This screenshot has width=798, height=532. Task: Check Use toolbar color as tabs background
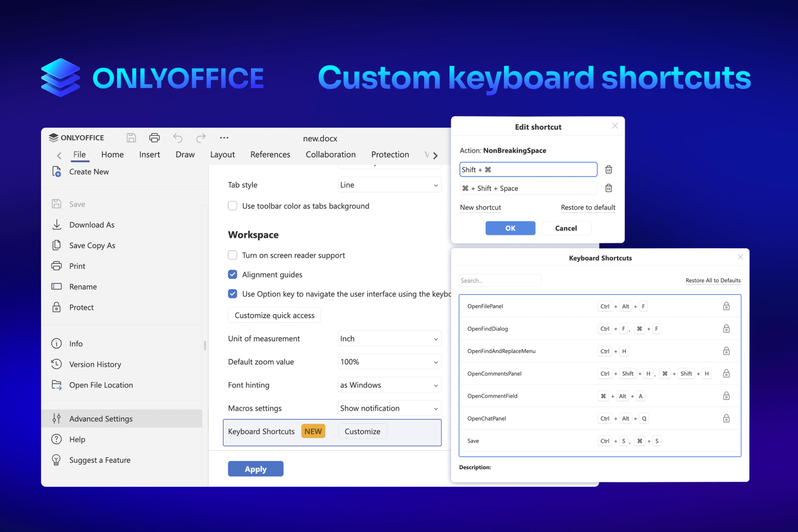[233, 206]
